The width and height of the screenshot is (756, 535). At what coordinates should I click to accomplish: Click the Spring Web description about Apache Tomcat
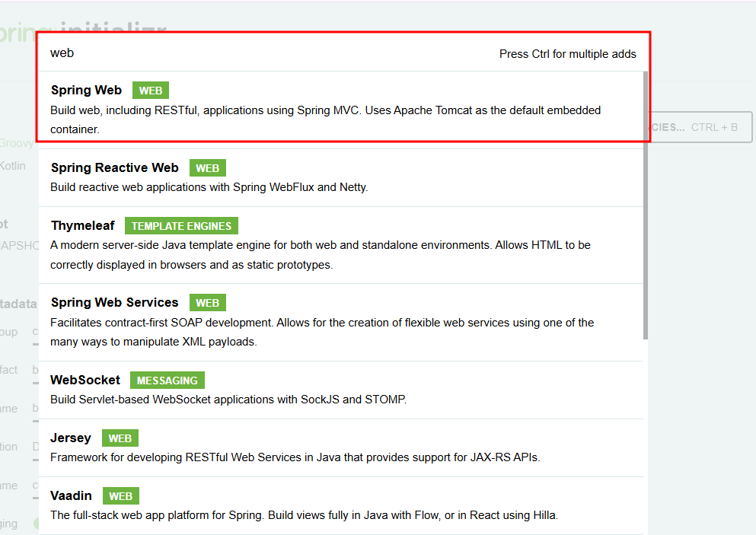325,119
